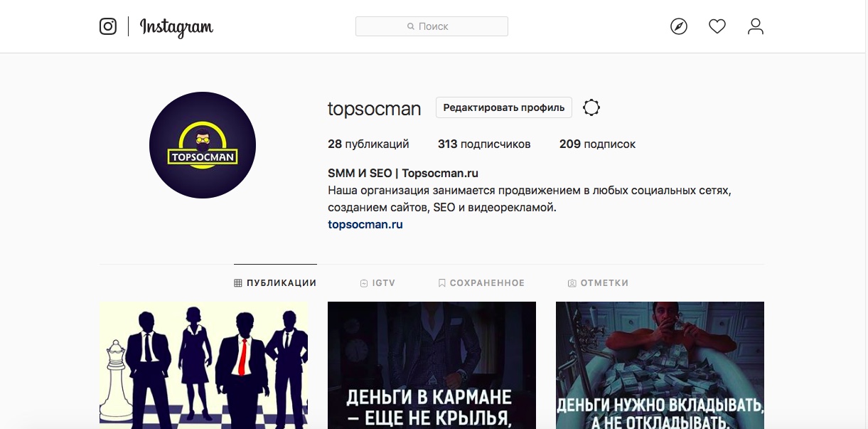Open the ДЕНЬГИ НУЖНО ВКЛАДЫВАТЬ post
This screenshot has height=429, width=868.
[660, 365]
